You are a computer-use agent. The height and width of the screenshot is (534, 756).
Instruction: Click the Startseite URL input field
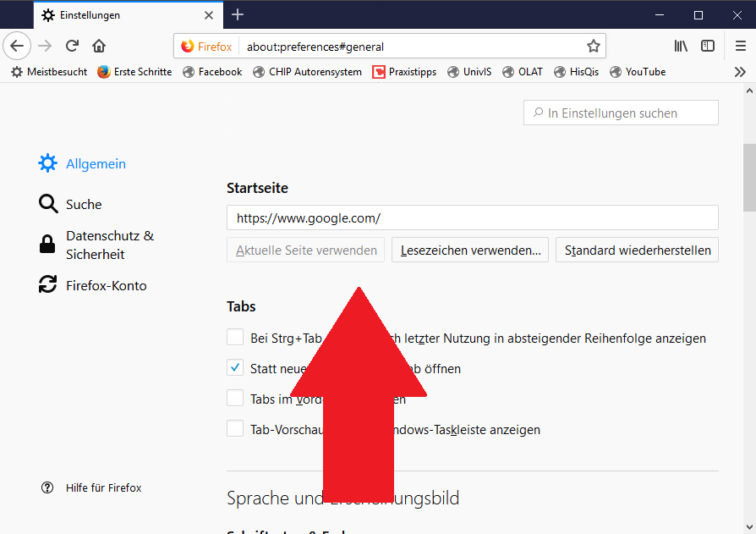(x=472, y=217)
